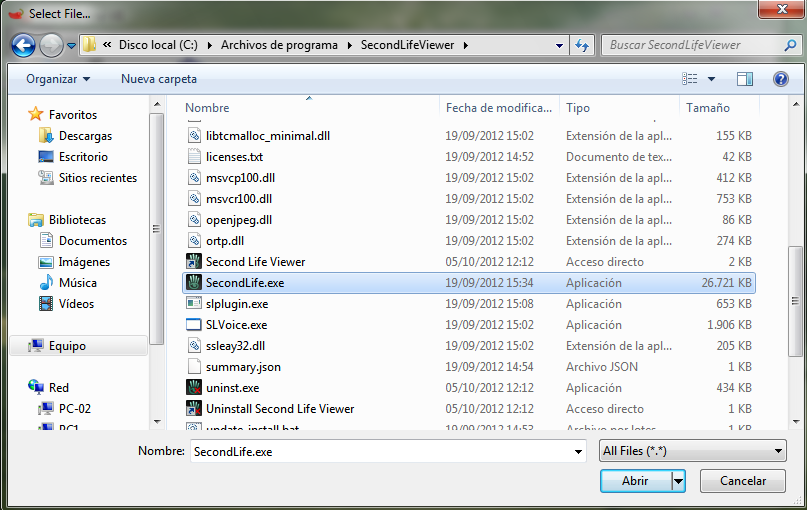
Task: Click Uninstall Second Life Viewer shortcut icon
Action: coord(194,409)
